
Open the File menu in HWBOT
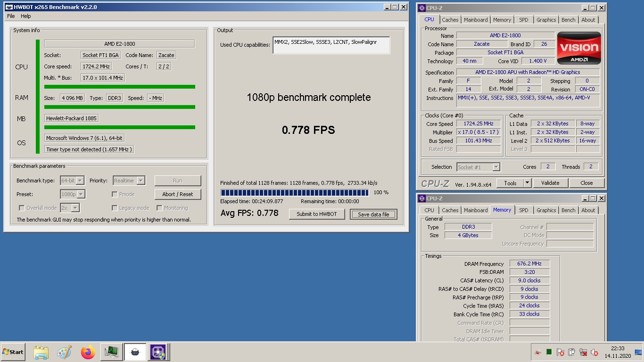(x=11, y=16)
